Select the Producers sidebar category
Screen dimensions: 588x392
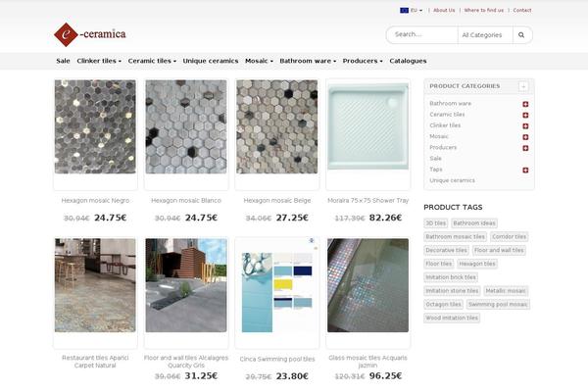pos(443,147)
